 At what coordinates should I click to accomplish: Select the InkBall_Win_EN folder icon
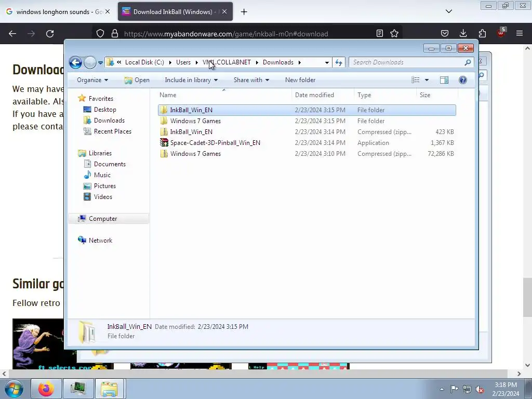tap(164, 110)
